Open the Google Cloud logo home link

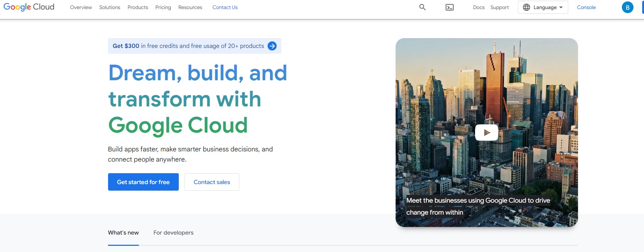point(29,7)
